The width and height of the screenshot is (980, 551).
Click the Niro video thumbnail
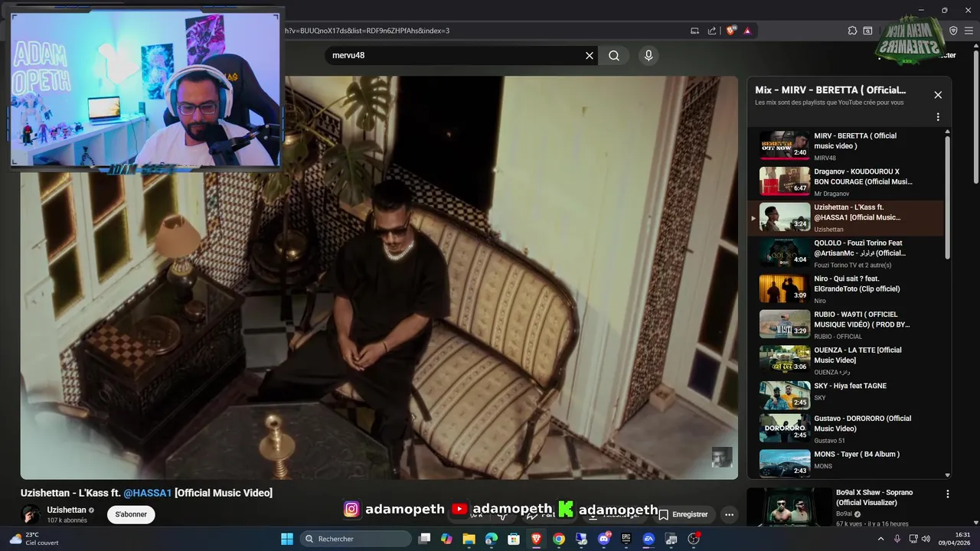pyautogui.click(x=785, y=289)
